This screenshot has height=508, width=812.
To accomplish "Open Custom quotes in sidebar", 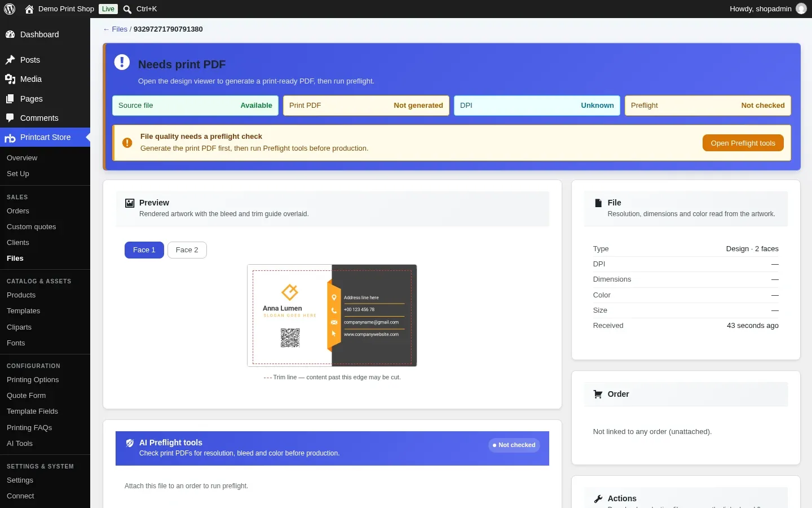I will click(32, 227).
